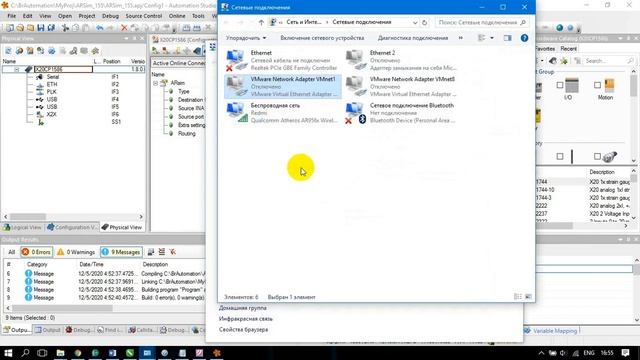The image size is (640, 360).
Task: Toggle the 0 Errors filter
Action: coord(36,252)
